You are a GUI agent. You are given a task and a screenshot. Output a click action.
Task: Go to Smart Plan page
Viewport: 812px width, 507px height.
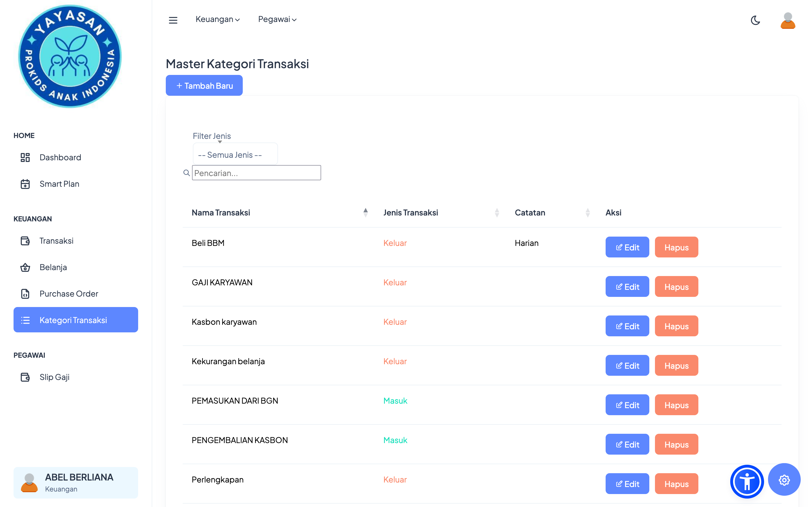pyautogui.click(x=59, y=184)
